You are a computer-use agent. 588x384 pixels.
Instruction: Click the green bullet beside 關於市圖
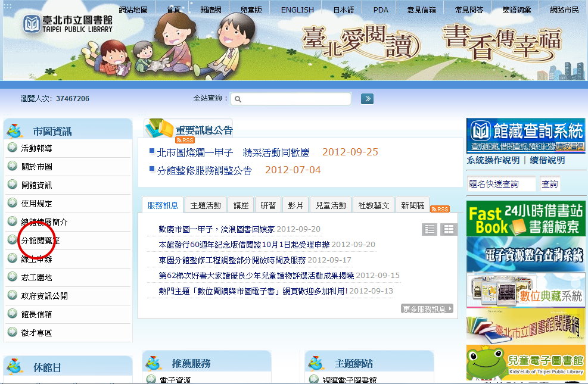[13, 166]
